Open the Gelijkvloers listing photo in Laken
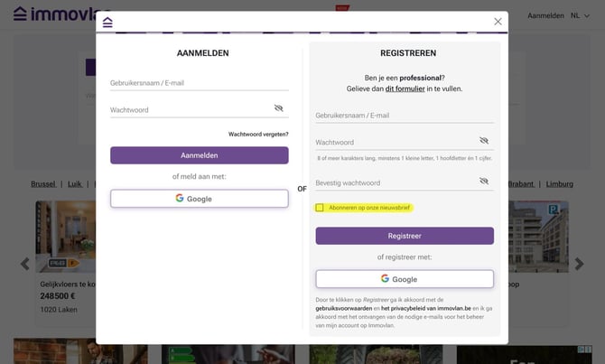The height and width of the screenshot is (364, 605). click(x=65, y=235)
